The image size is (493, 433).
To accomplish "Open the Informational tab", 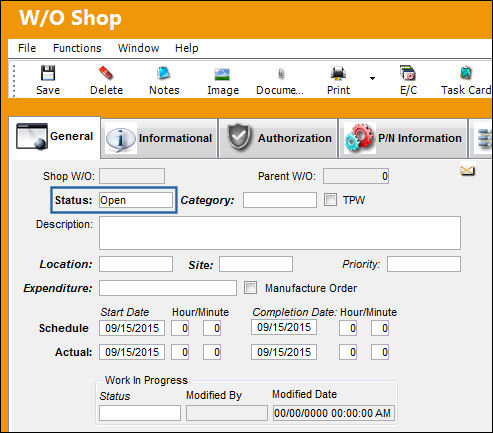I will click(x=159, y=138).
